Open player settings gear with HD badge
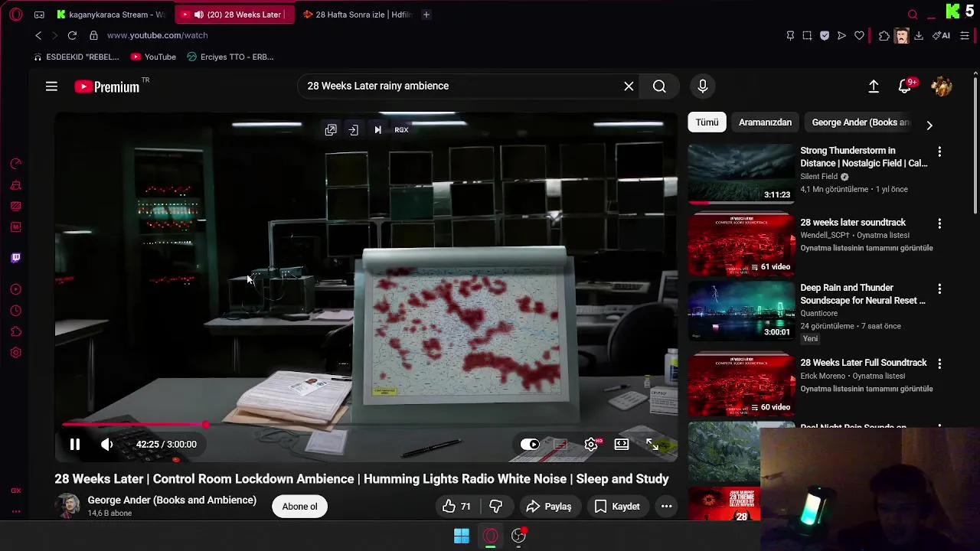Viewport: 980px width, 551px height. [x=592, y=444]
